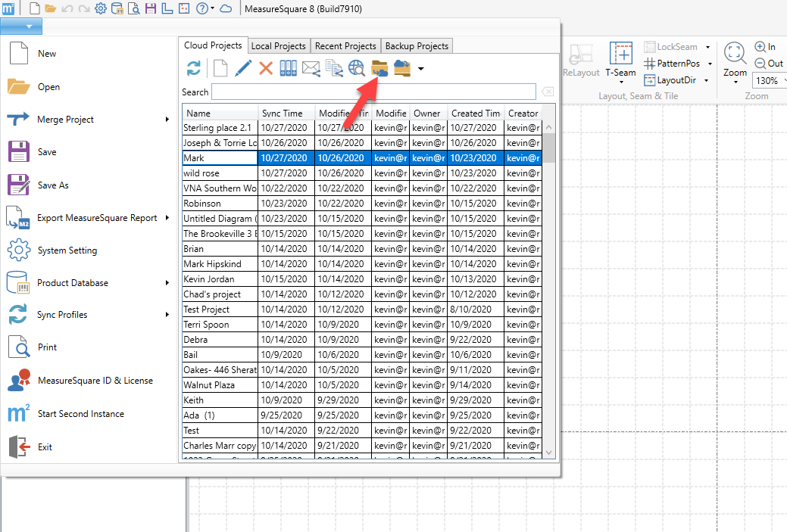This screenshot has width=787, height=532.
Task: Open System Setting
Action: click(88, 250)
